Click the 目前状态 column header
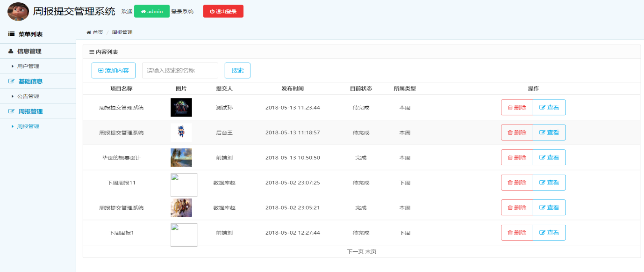644x272 pixels. pos(361,88)
